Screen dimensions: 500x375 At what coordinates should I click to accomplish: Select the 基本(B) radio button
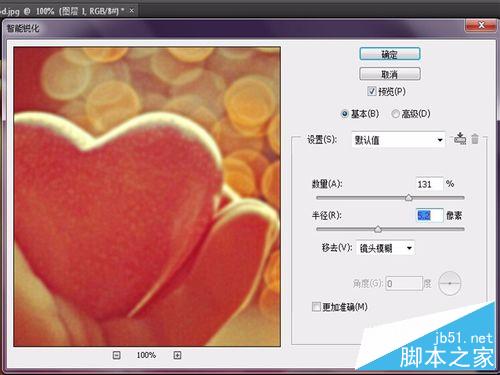pos(345,114)
